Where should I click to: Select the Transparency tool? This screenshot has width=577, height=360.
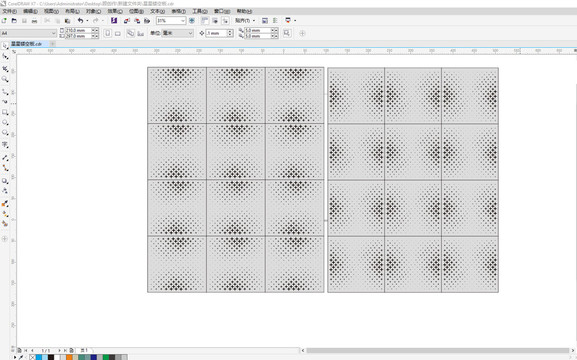5,191
